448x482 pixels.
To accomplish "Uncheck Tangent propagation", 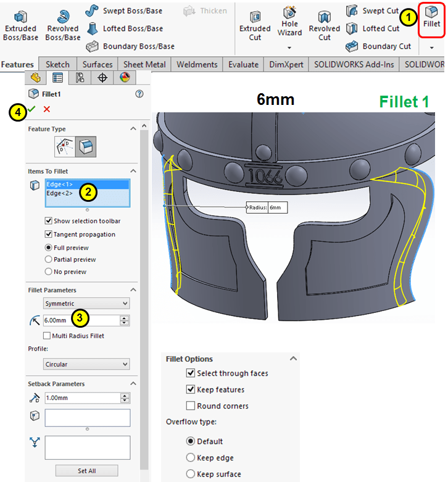I will [49, 235].
